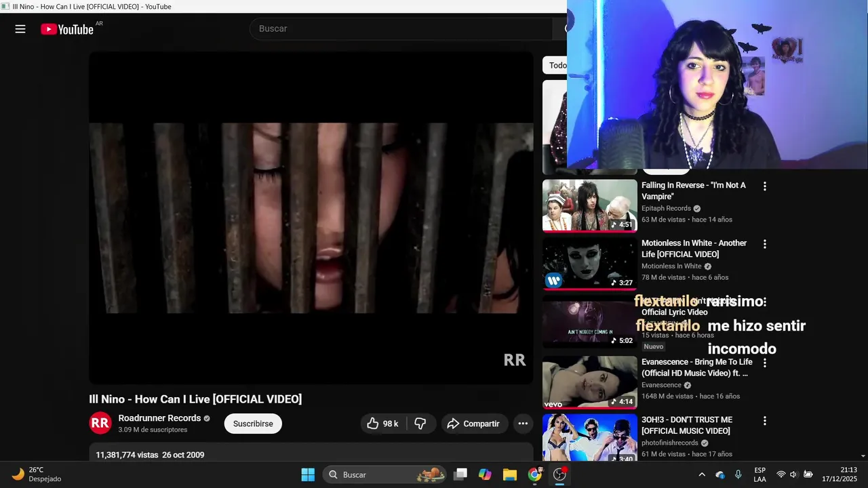Click the video player area
The height and width of the screenshot is (488, 868).
tap(311, 218)
